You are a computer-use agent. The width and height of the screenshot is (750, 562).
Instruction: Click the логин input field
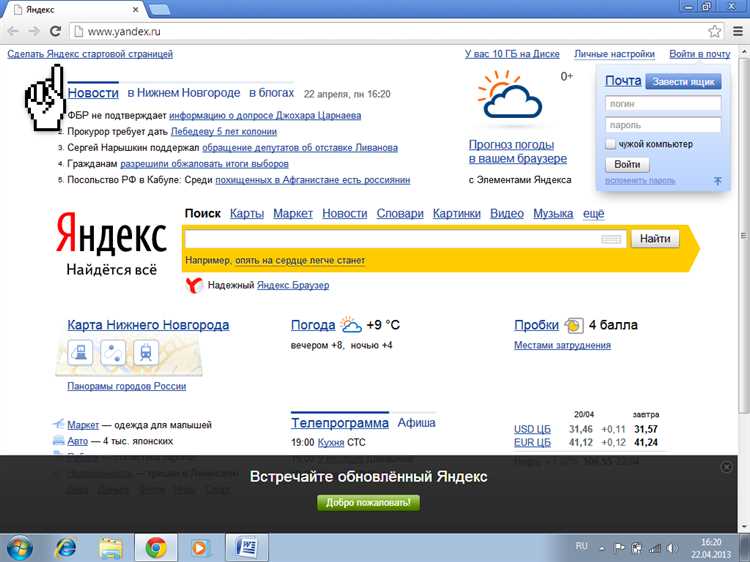663,103
